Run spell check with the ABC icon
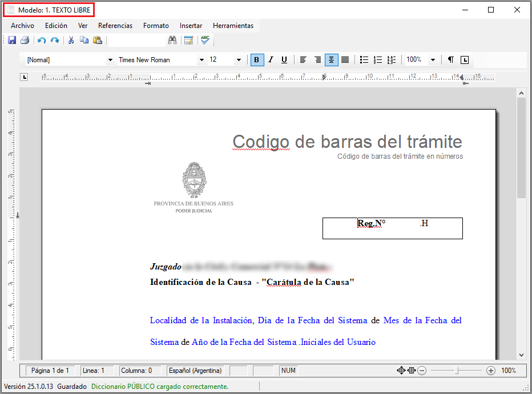Screen dimensions: 532x394 pos(205,40)
